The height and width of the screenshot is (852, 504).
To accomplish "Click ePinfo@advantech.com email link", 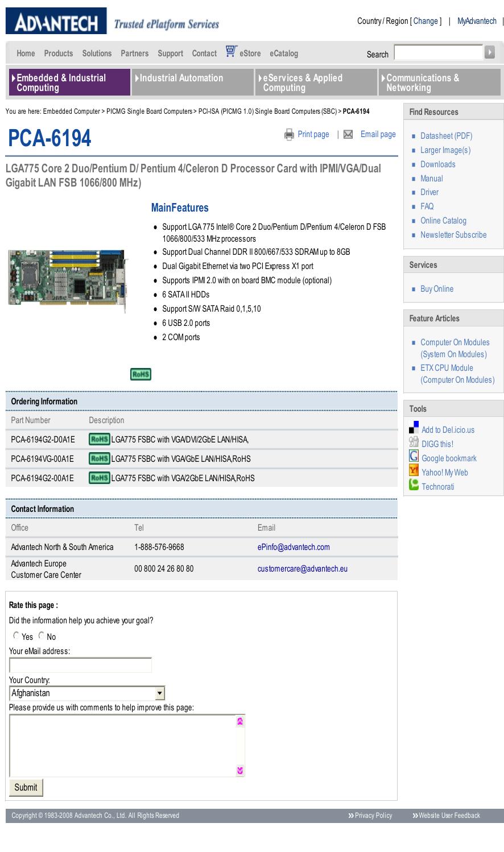I will [294, 547].
